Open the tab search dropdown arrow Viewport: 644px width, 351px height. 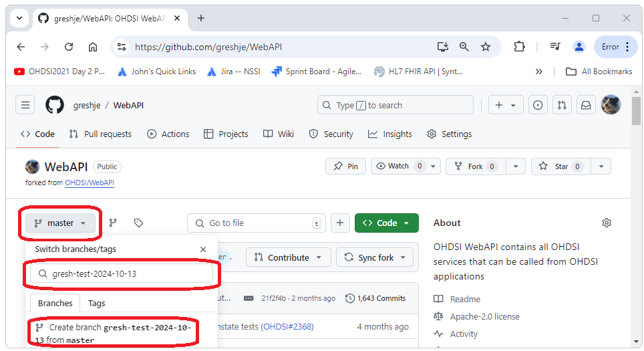[x=19, y=18]
